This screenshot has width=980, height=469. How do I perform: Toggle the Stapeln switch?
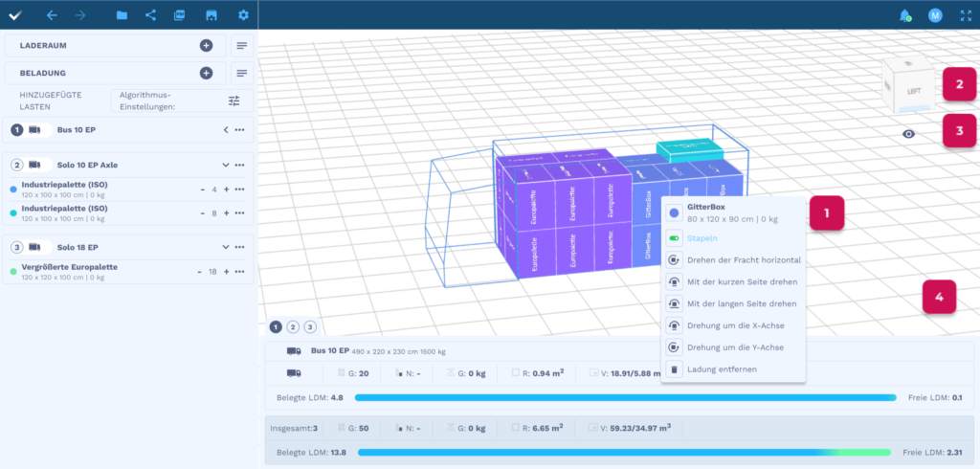673,238
